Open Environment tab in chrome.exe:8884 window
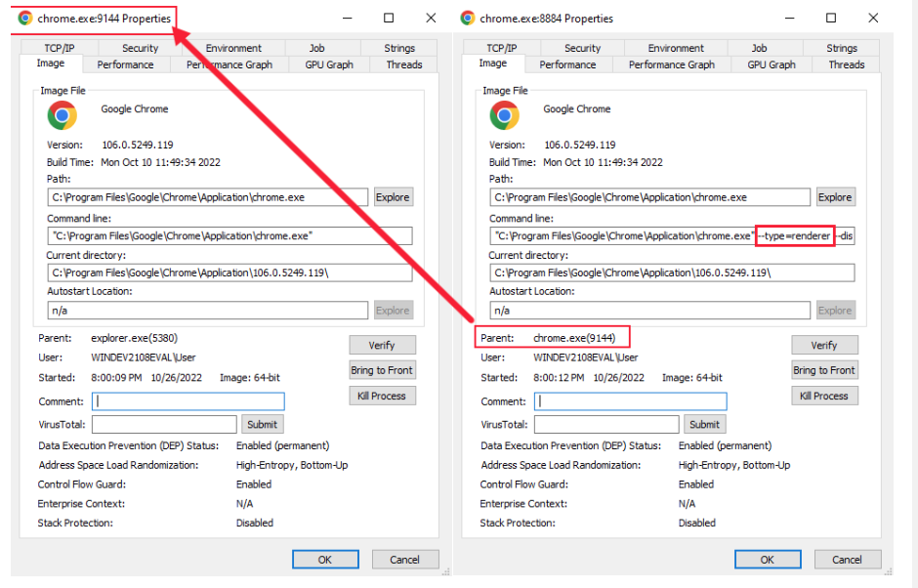The image size is (918, 588). click(676, 48)
